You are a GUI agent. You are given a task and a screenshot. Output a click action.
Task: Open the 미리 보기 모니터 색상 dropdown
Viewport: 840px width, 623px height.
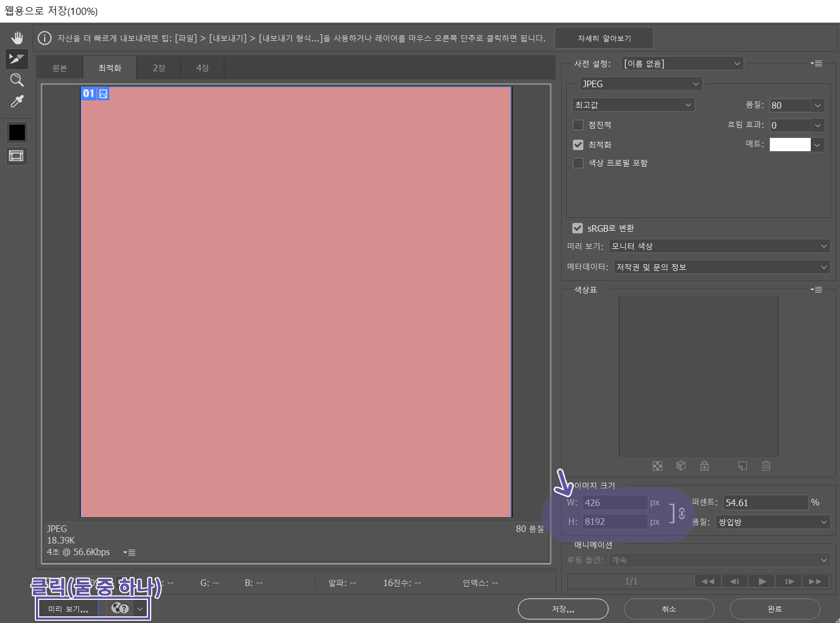pyautogui.click(x=720, y=246)
